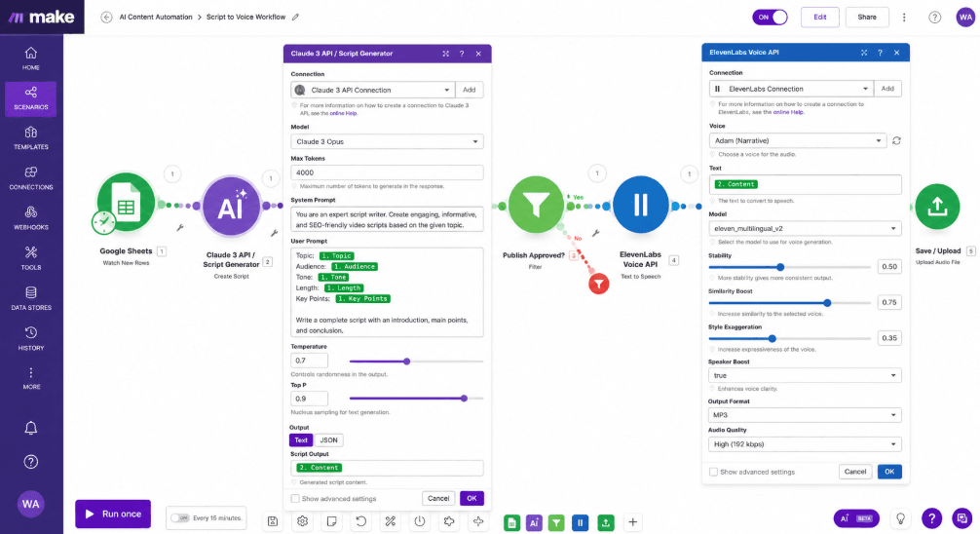980x534 pixels.
Task: Open the kebab menu in top bar
Action: click(904, 18)
